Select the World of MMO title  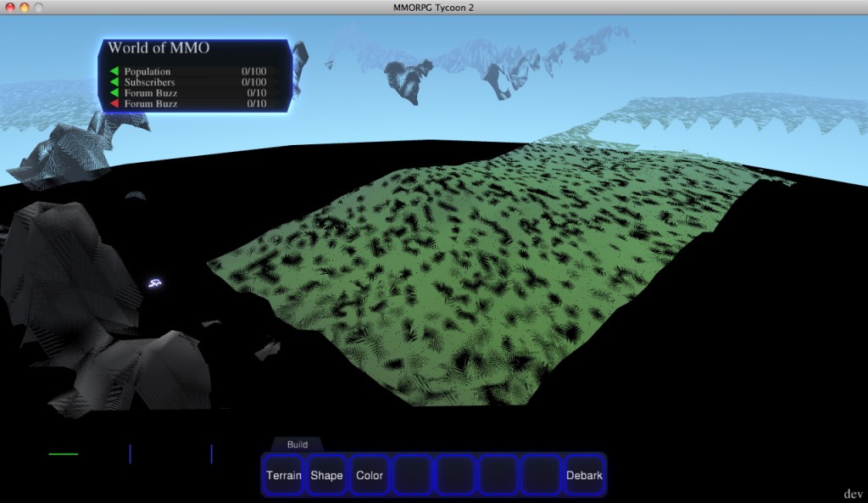click(x=159, y=48)
